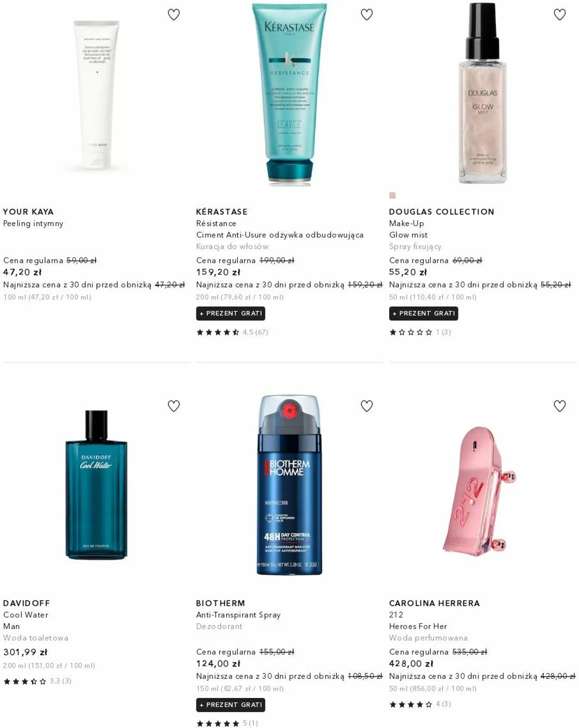
Task: Click Prezent Gratis badge under Biotherm spray
Action: point(231,705)
